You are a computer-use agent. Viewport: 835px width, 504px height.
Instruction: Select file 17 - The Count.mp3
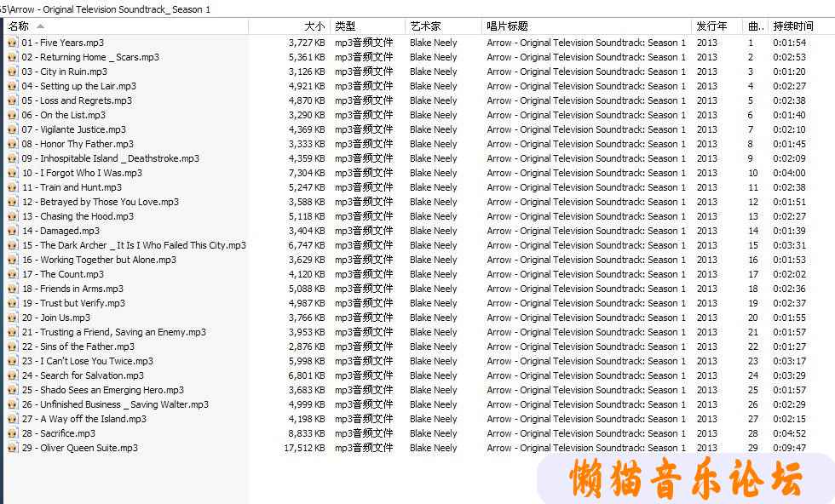point(63,274)
